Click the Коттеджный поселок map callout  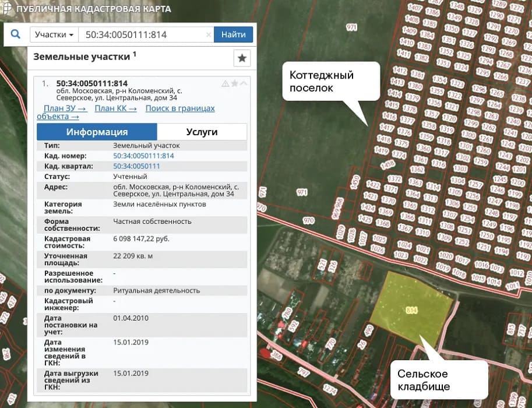(x=331, y=82)
